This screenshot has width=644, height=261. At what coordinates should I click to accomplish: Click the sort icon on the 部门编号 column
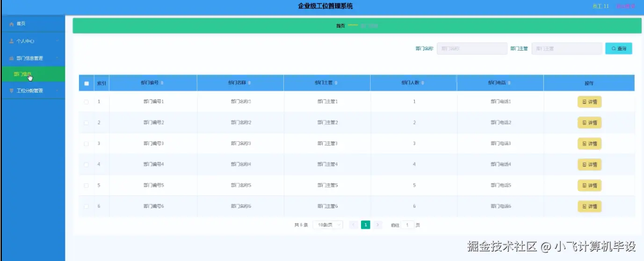click(162, 83)
